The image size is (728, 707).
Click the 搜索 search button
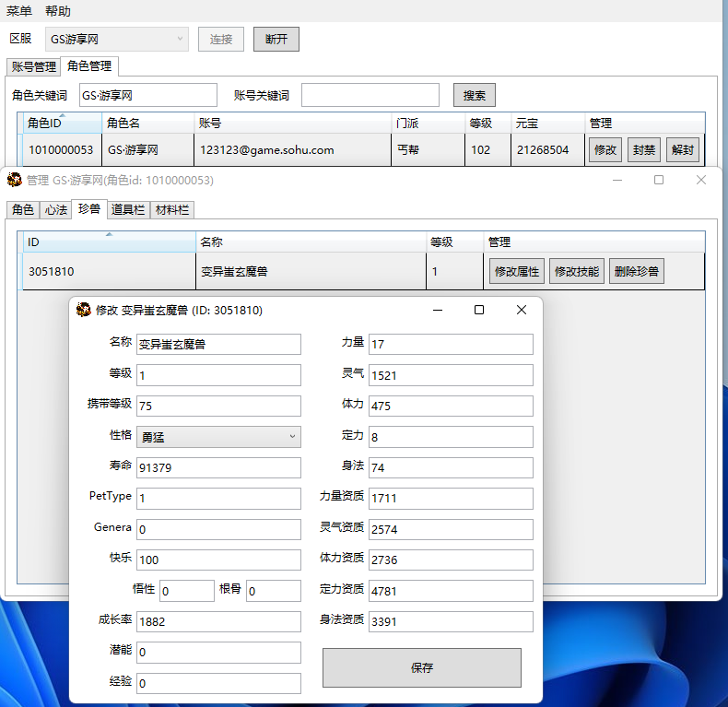[x=474, y=95]
